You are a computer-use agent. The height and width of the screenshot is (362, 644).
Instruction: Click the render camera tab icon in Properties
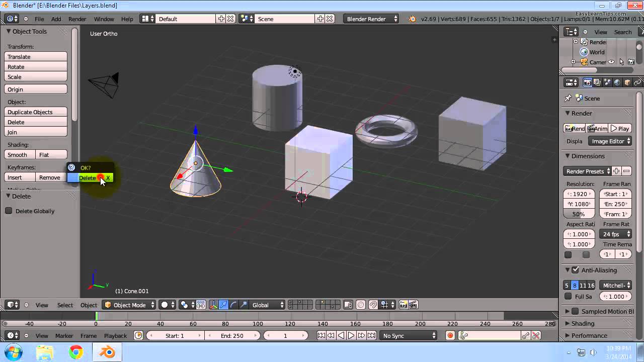click(x=587, y=82)
